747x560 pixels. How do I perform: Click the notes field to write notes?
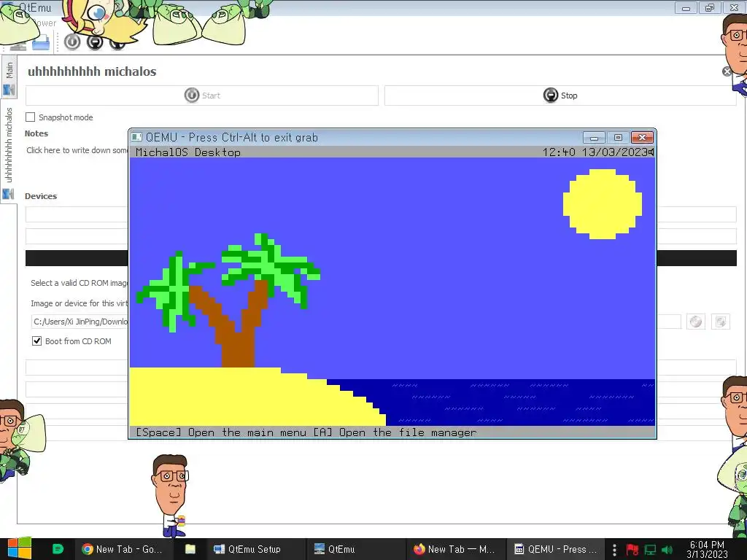(x=77, y=150)
